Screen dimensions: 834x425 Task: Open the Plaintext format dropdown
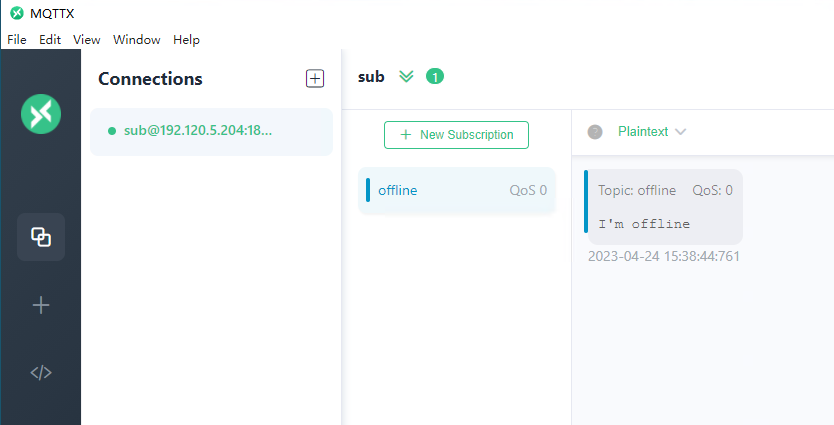tap(652, 132)
